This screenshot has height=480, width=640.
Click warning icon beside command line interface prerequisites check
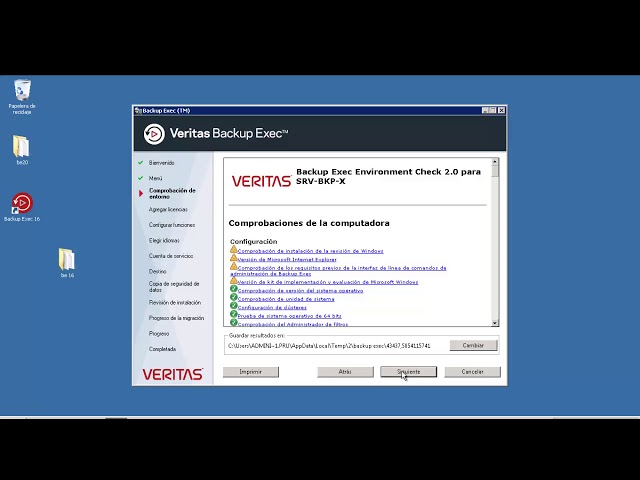233,267
